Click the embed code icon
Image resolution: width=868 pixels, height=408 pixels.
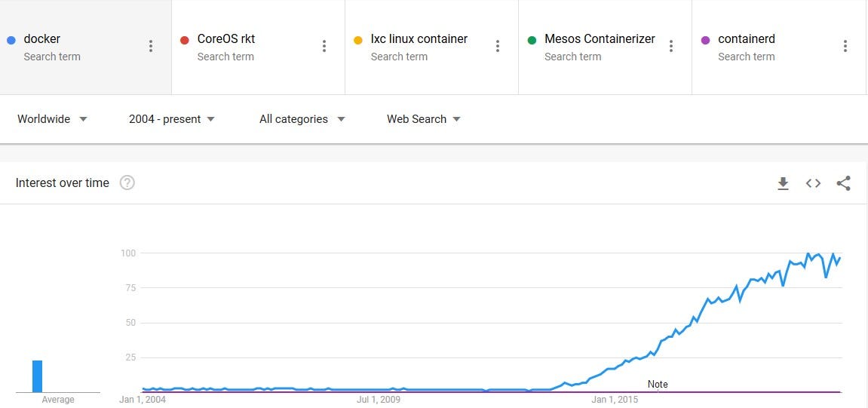point(813,183)
